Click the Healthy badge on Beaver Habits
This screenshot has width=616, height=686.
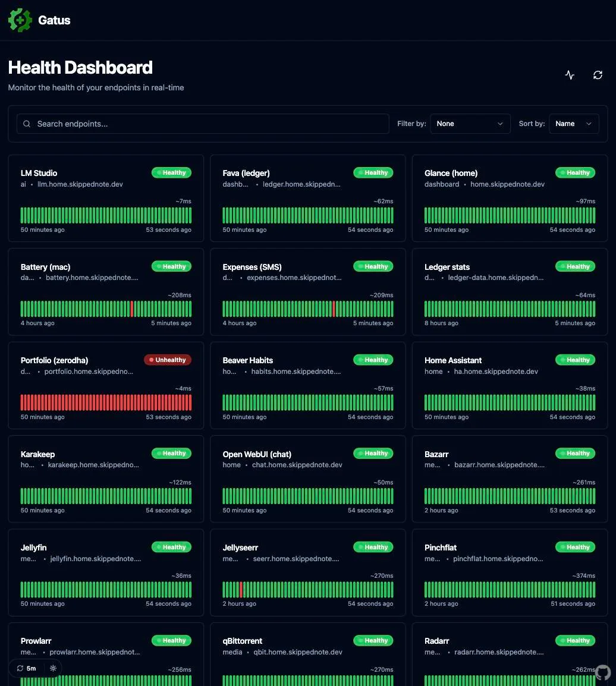[x=373, y=360]
